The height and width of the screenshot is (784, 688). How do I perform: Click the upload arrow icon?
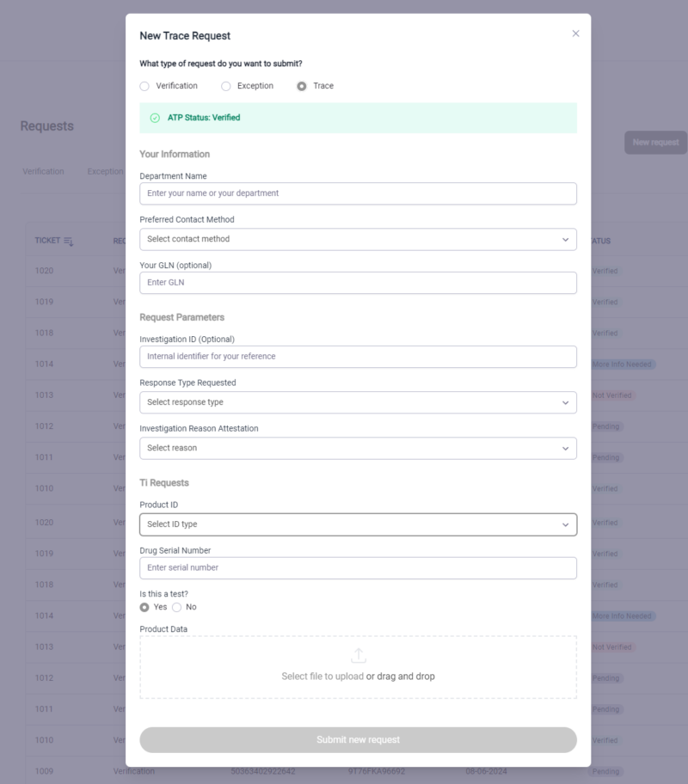coord(359,655)
